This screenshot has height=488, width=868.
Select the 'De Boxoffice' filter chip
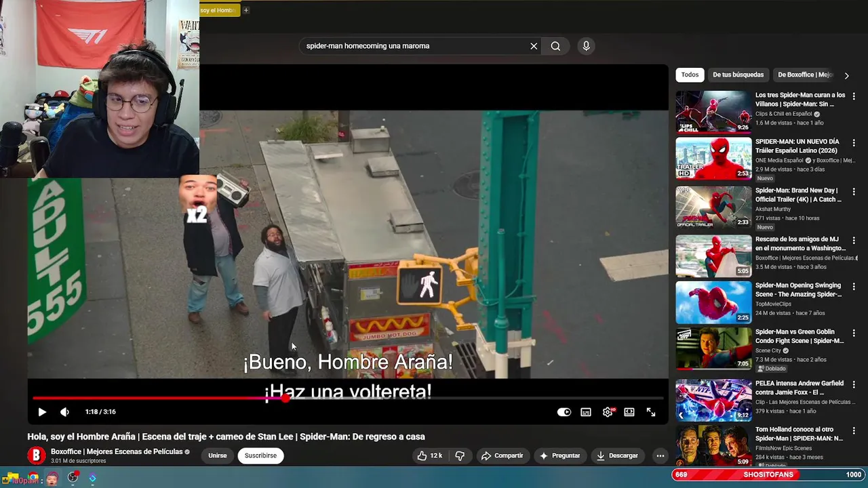804,75
